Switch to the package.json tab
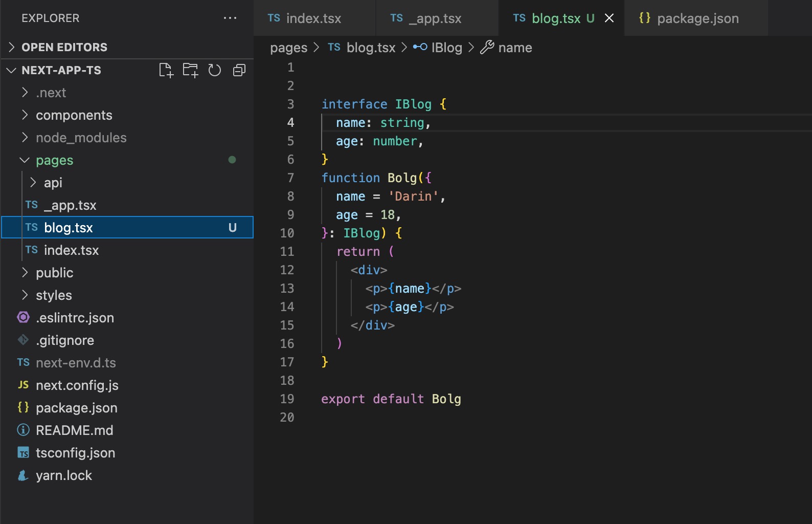 pos(696,18)
